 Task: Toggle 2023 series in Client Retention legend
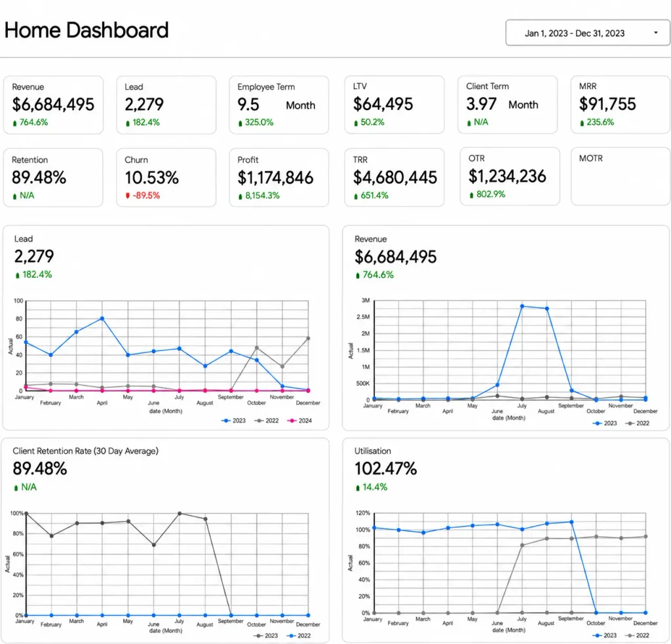[x=266, y=635]
